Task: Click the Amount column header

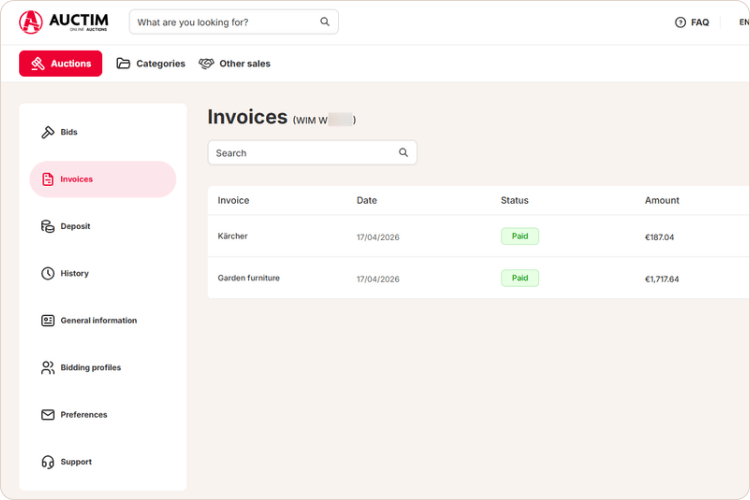Action: [x=662, y=200]
